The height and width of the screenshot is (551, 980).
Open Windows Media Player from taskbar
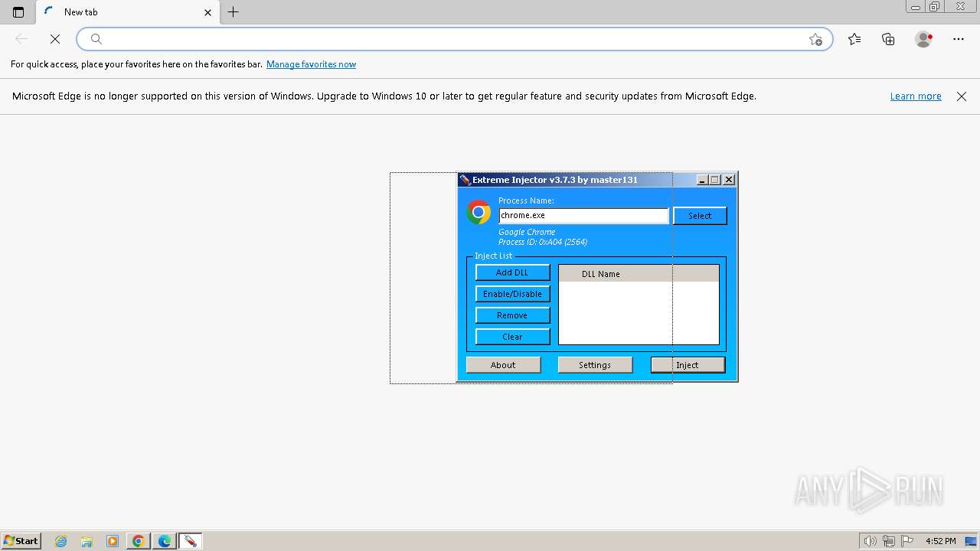click(113, 541)
